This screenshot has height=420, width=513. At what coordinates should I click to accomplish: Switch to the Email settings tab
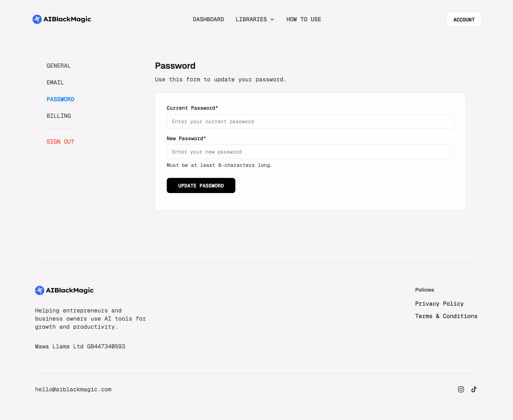tap(55, 82)
